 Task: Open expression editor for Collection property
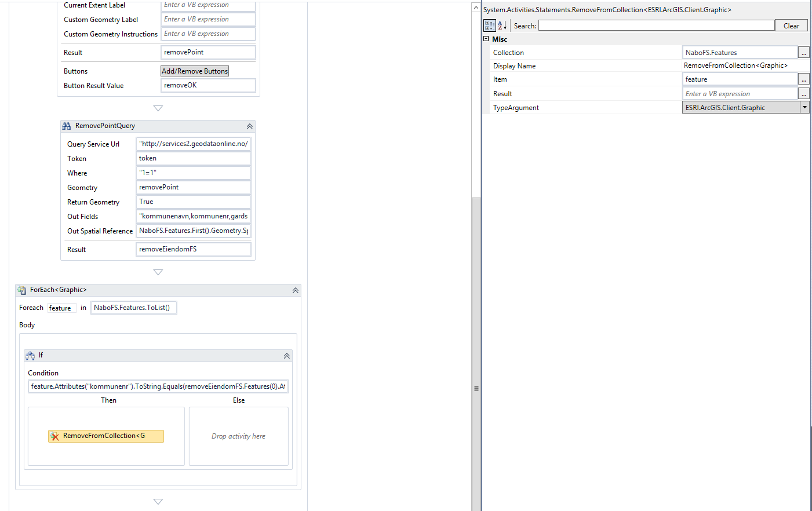tap(803, 53)
